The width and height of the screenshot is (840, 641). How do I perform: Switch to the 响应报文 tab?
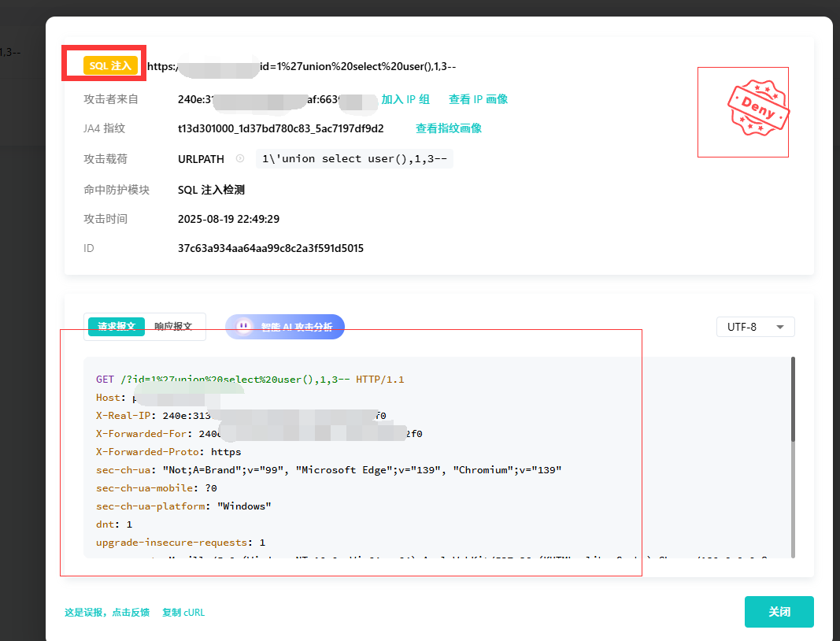tap(173, 327)
